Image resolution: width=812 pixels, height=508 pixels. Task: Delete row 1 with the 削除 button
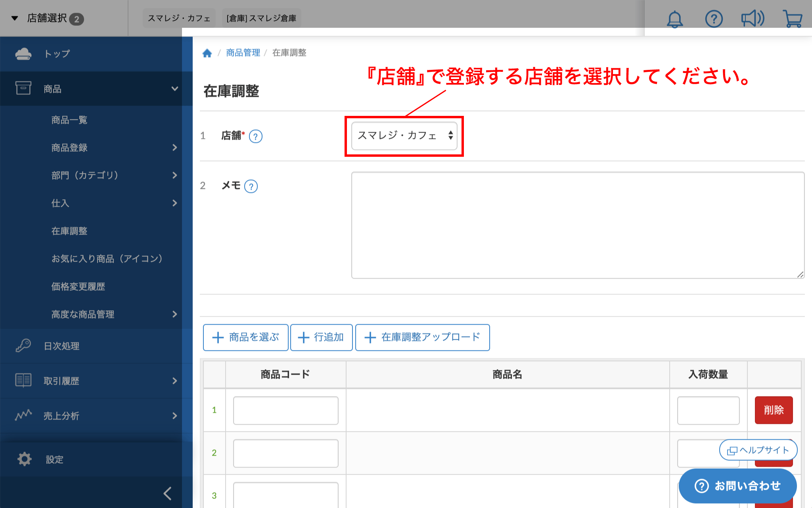[774, 410]
